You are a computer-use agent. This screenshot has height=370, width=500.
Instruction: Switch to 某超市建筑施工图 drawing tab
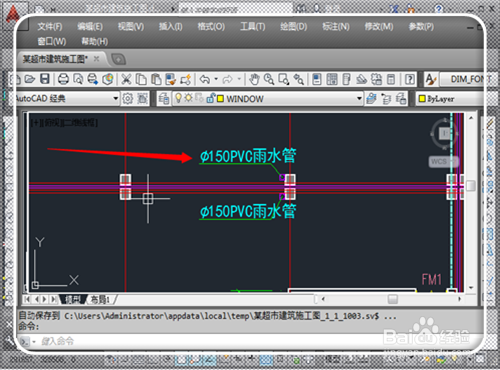55,59
